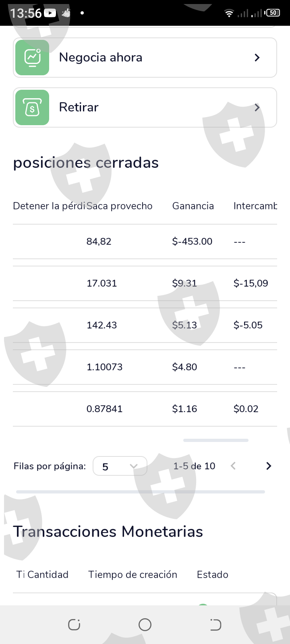
Task: Click the horizontal table scrollbar thumb
Action: [x=215, y=440]
